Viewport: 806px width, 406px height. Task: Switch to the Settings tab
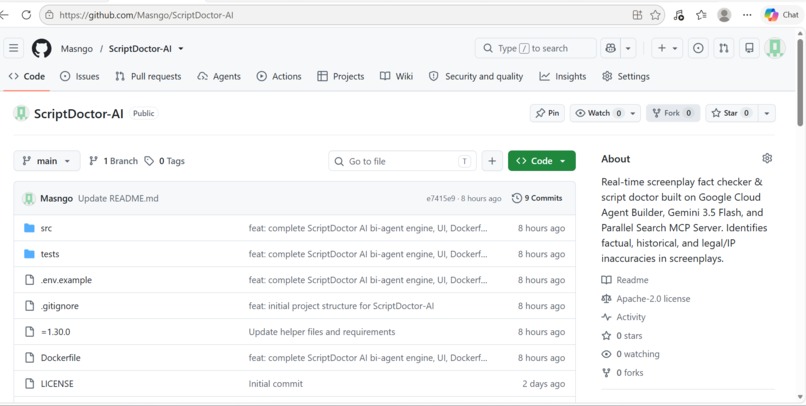point(626,76)
